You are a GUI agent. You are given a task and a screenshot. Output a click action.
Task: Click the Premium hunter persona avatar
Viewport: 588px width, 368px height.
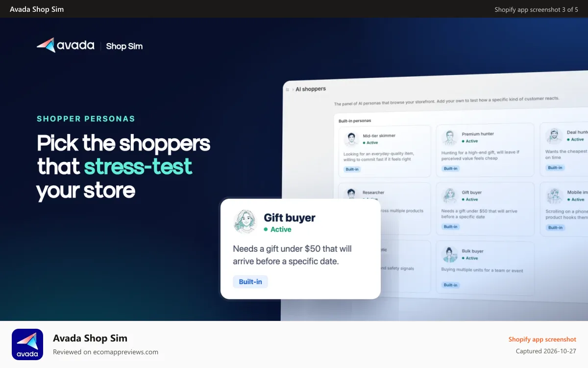(449, 137)
